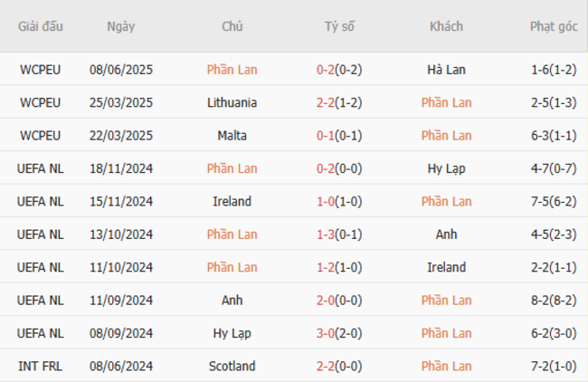Select the Malta home team link
Viewport: 588px width, 382px height.
click(x=232, y=136)
